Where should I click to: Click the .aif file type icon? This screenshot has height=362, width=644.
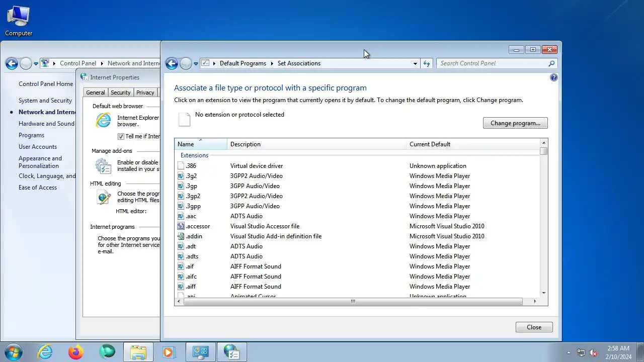[181, 266]
